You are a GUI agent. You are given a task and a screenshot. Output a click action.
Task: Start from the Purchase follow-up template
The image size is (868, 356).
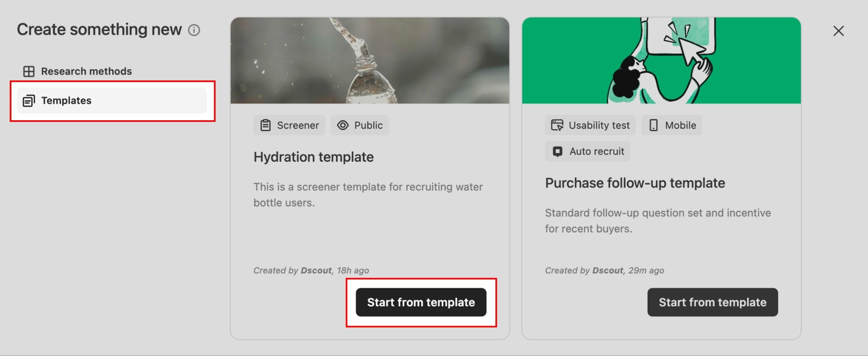[712, 302]
